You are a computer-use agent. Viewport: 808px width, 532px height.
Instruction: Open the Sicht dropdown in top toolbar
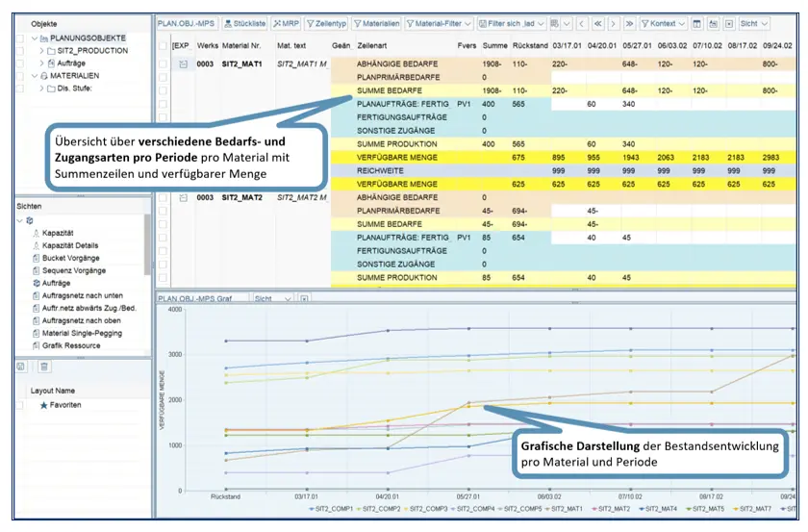coord(754,24)
